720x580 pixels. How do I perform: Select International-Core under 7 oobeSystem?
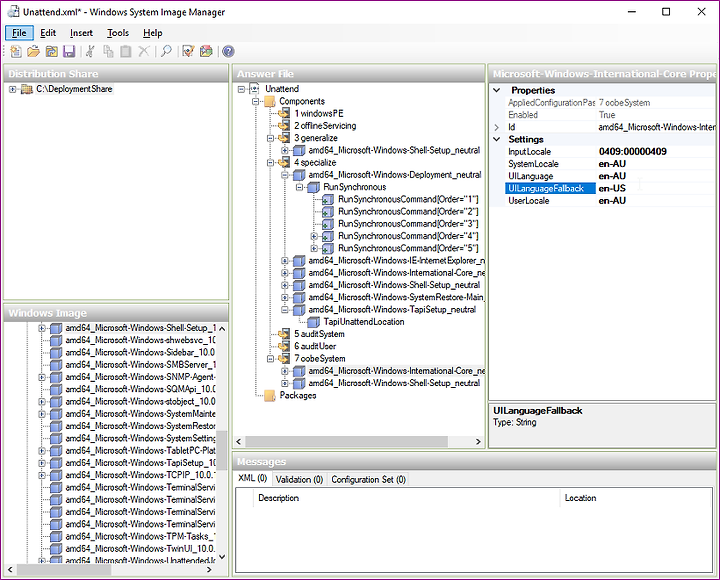(x=396, y=371)
